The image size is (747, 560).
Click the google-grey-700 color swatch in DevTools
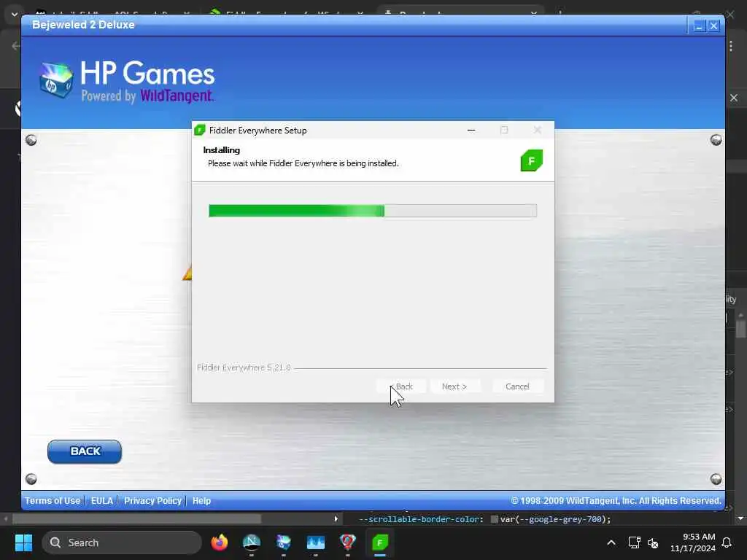(495, 519)
